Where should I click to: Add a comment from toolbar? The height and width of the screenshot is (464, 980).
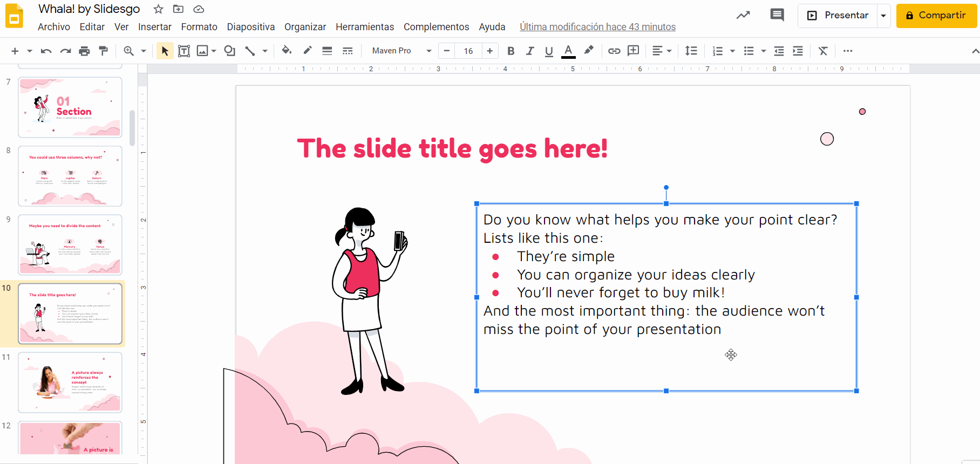[x=634, y=51]
